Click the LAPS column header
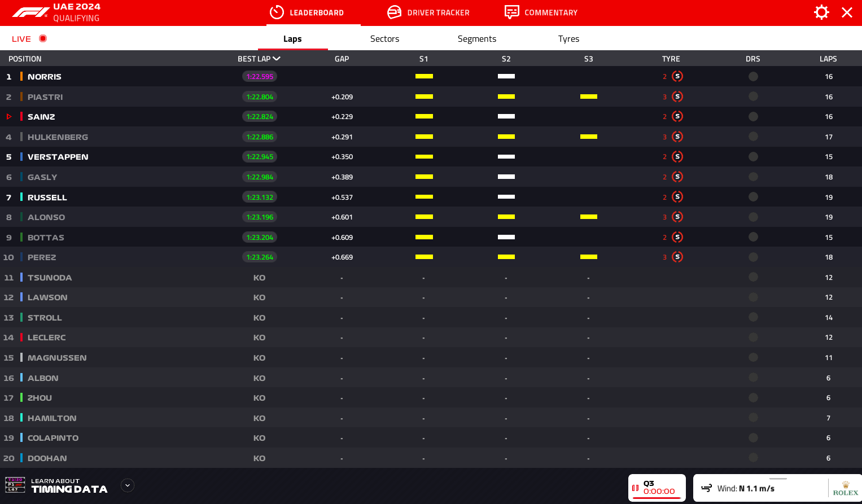This screenshot has width=862, height=504. tap(828, 59)
